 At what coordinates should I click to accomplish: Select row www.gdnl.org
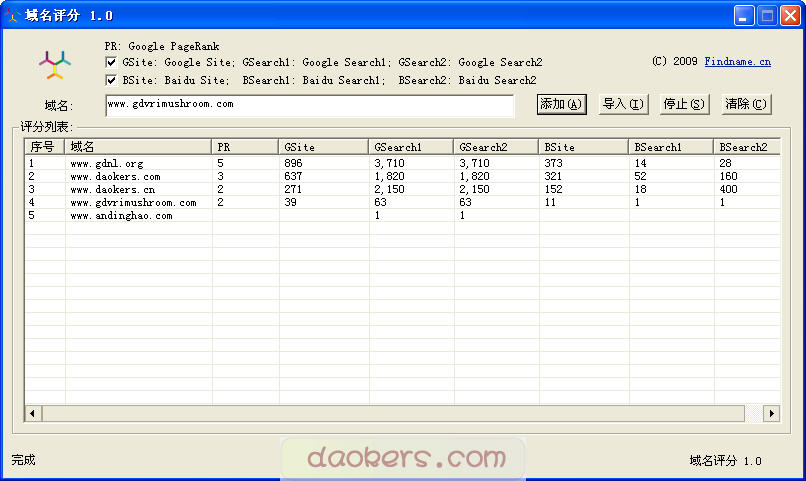[402, 163]
